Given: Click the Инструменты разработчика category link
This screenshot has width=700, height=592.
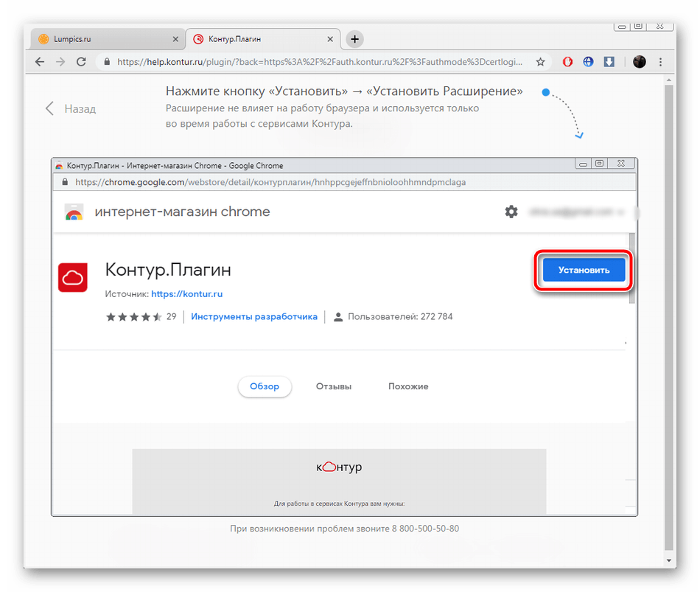Looking at the screenshot, I should 254,316.
